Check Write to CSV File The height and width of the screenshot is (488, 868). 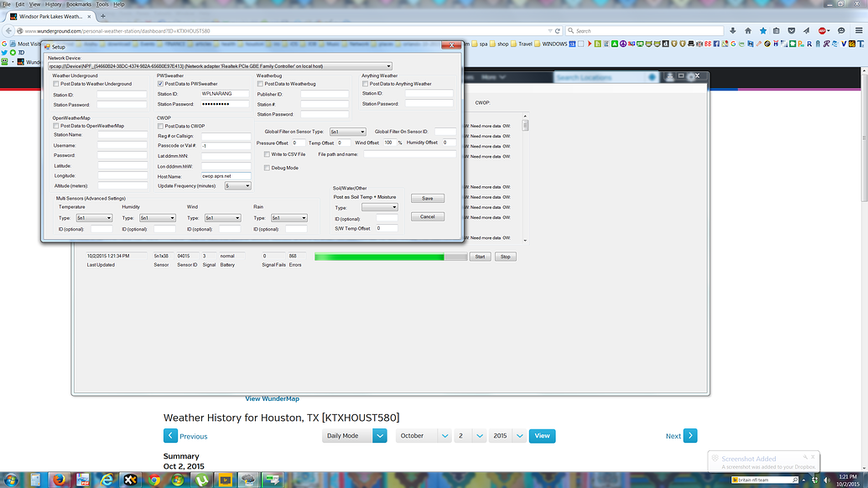[267, 154]
